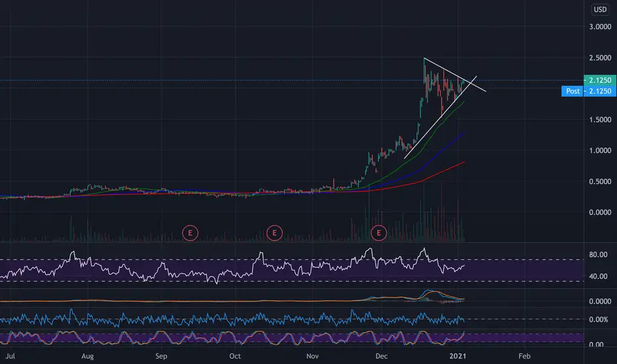
Task: Click the 1.0000 price axis label
Action: [x=600, y=151]
